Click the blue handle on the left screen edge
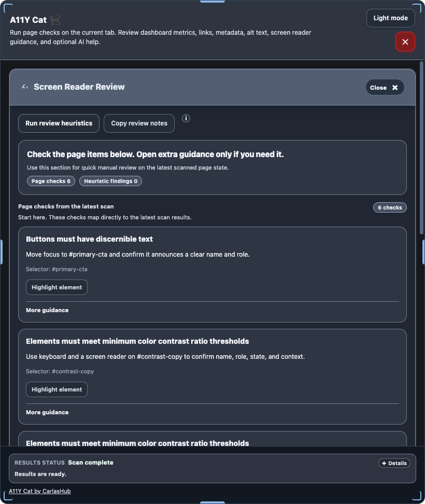 tap(3, 253)
